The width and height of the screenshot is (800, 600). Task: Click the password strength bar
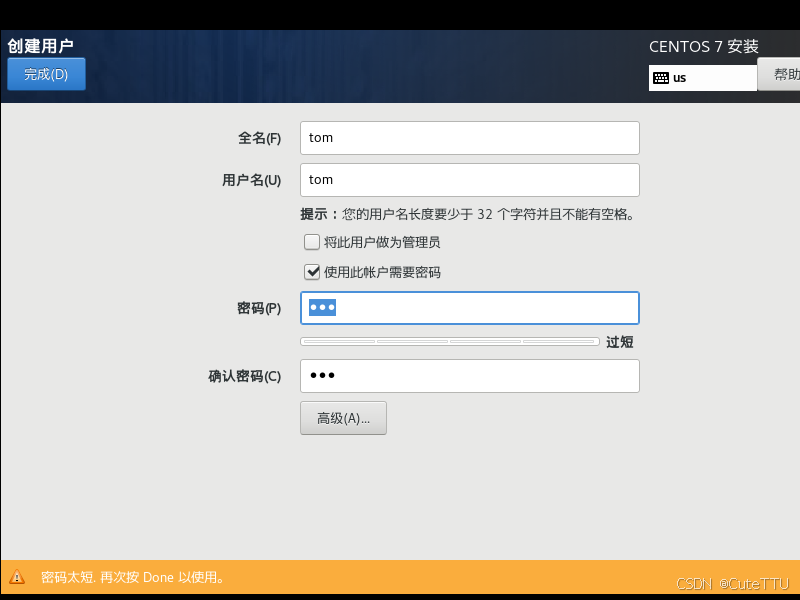(449, 341)
